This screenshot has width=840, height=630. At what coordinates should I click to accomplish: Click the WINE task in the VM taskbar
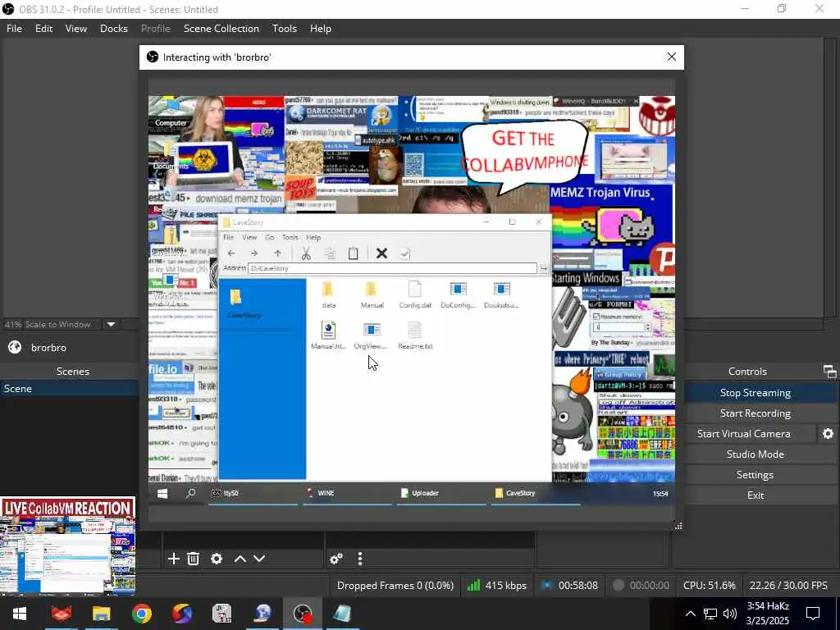point(345,493)
